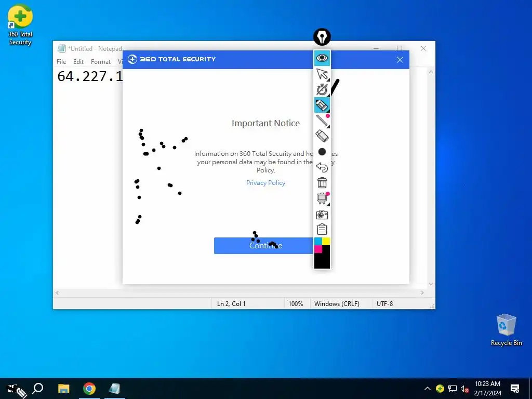Image resolution: width=532 pixels, height=399 pixels.
Task: Click the Notepad horizontal scrollbar right arrow
Action: (x=422, y=292)
